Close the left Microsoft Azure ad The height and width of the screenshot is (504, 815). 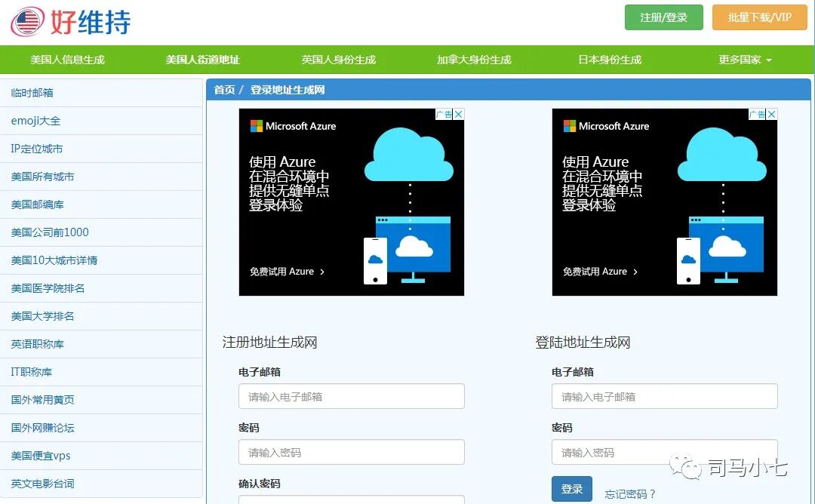coord(459,115)
